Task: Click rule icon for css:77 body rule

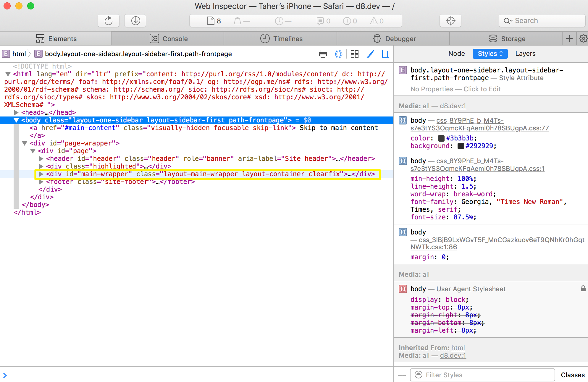Action: pyautogui.click(x=403, y=120)
